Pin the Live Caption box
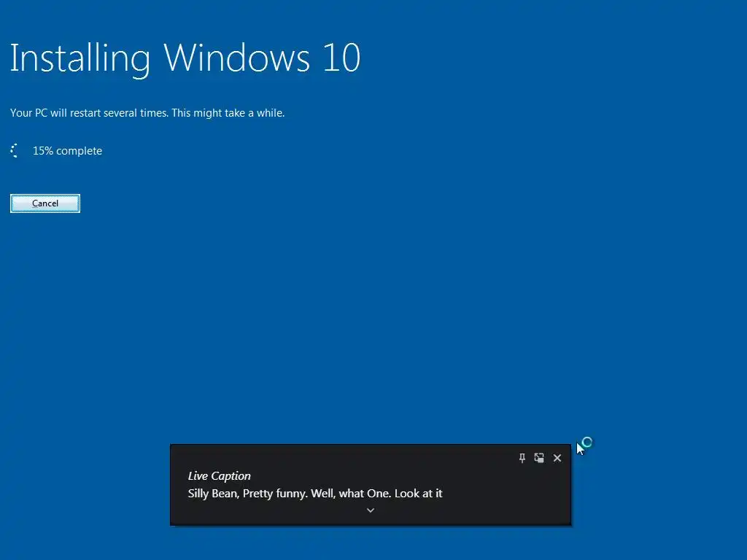 coord(522,458)
